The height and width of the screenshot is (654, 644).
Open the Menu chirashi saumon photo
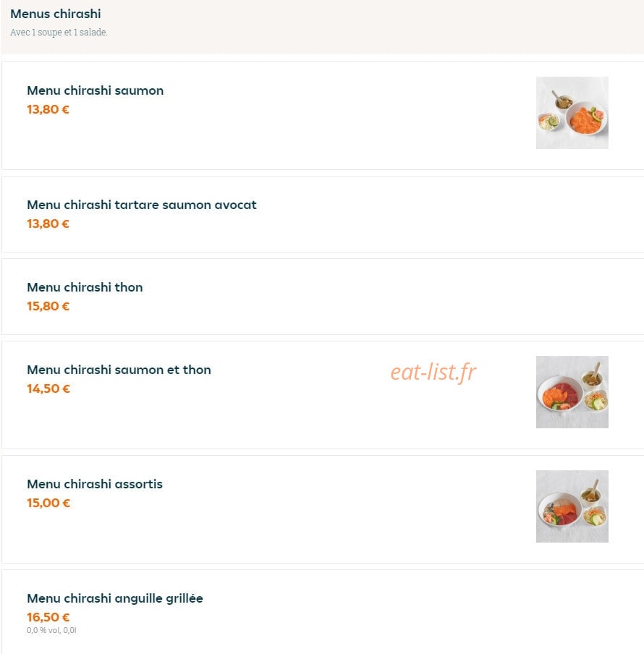click(572, 113)
